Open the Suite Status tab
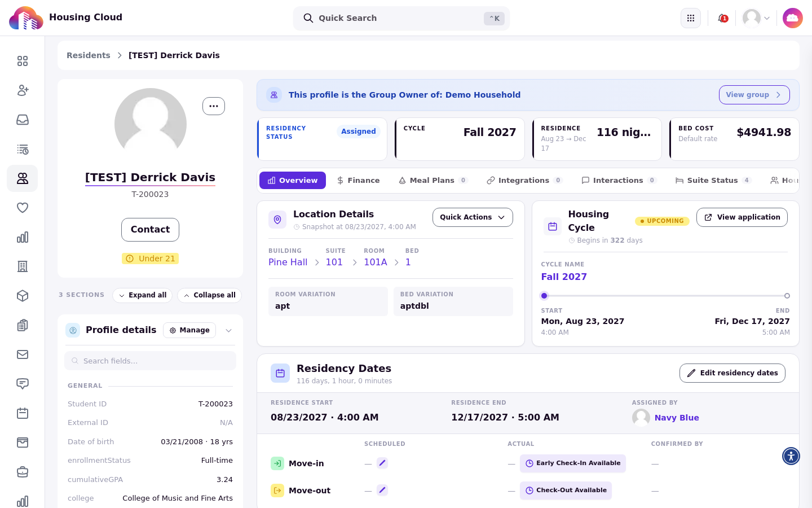812x508 pixels. [x=713, y=181]
